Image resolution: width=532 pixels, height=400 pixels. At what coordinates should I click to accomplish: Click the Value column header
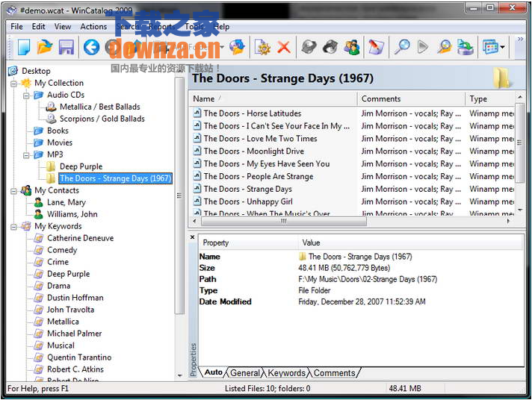pos(410,243)
